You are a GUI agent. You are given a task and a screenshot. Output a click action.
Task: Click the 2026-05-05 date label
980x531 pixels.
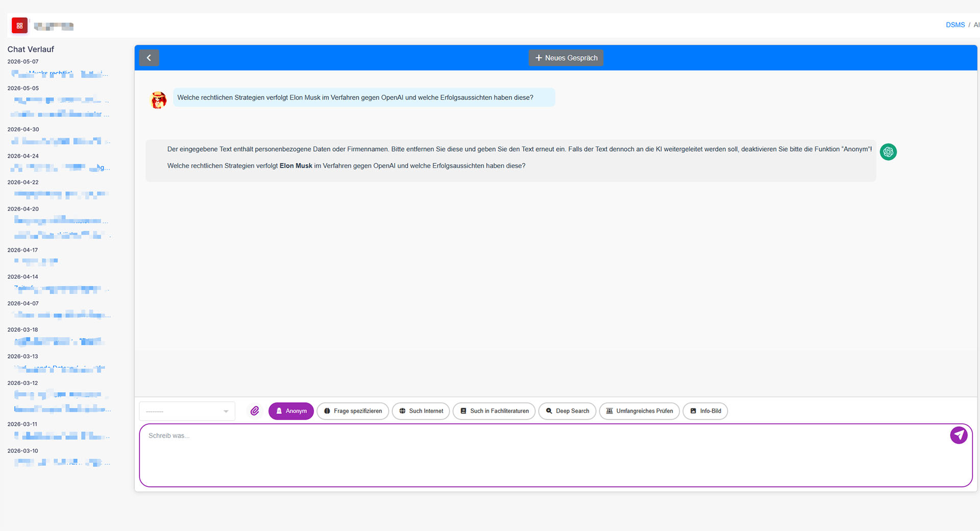point(23,88)
